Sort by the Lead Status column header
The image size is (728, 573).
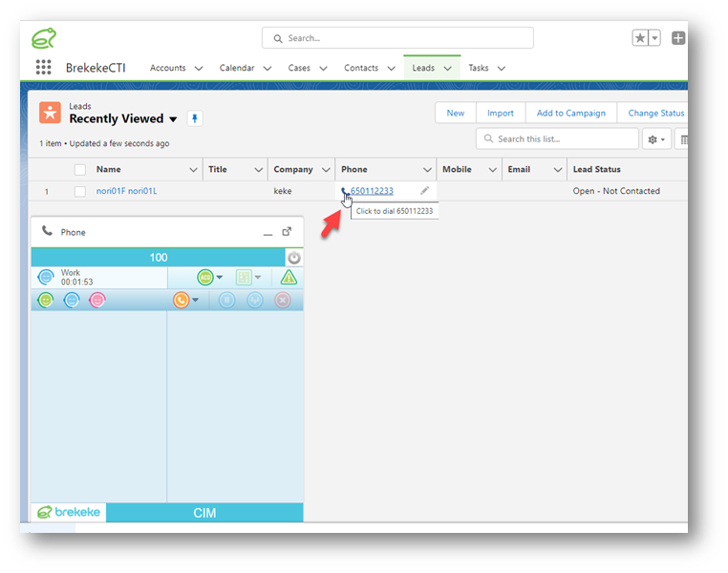(x=596, y=169)
